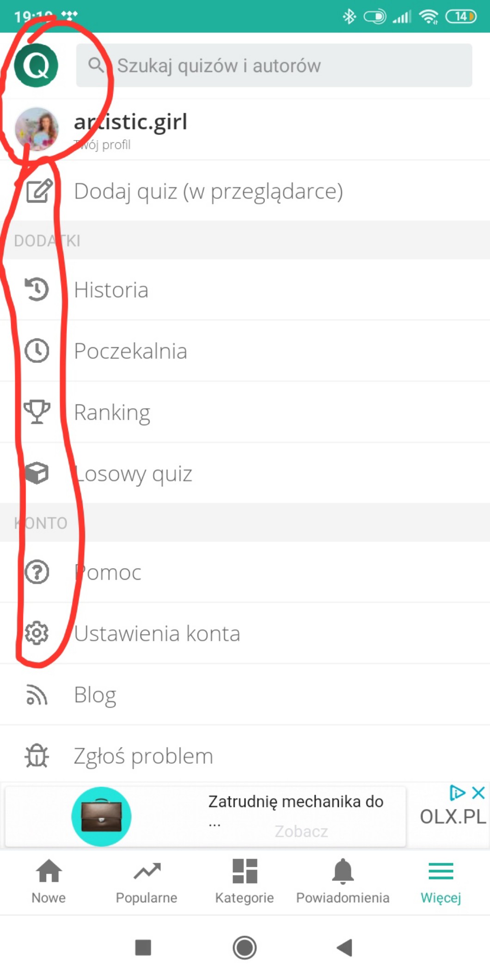
Task: Tap the Ranking trophy icon
Action: pos(37,412)
